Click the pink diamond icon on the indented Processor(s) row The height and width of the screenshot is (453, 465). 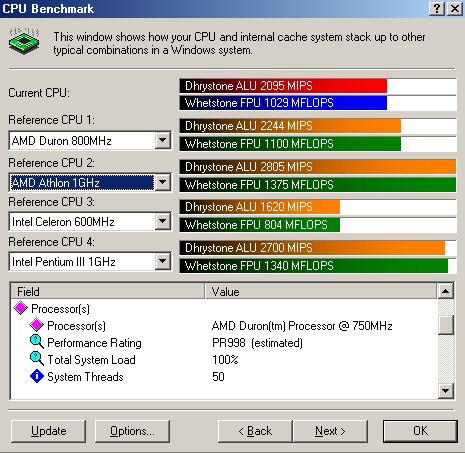pos(37,325)
